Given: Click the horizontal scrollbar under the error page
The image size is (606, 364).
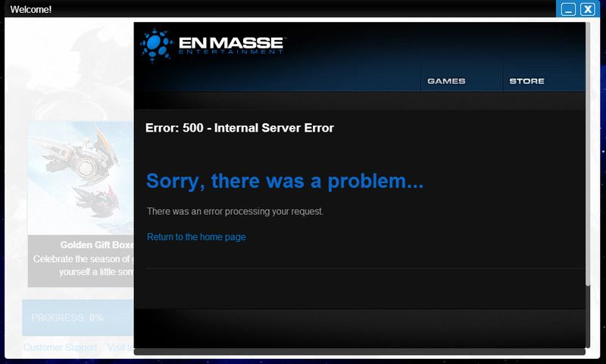Looking at the screenshot, I should pos(359,351).
